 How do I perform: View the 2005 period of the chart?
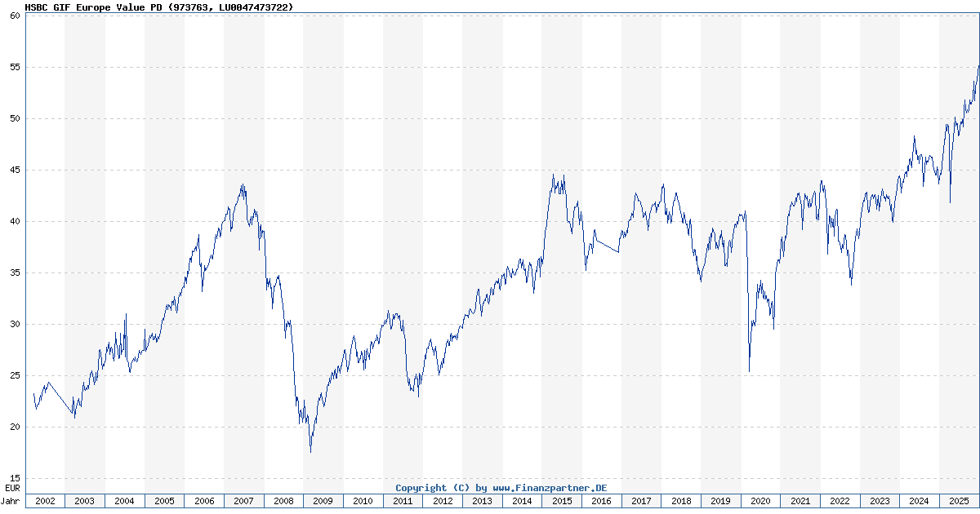click(166, 502)
